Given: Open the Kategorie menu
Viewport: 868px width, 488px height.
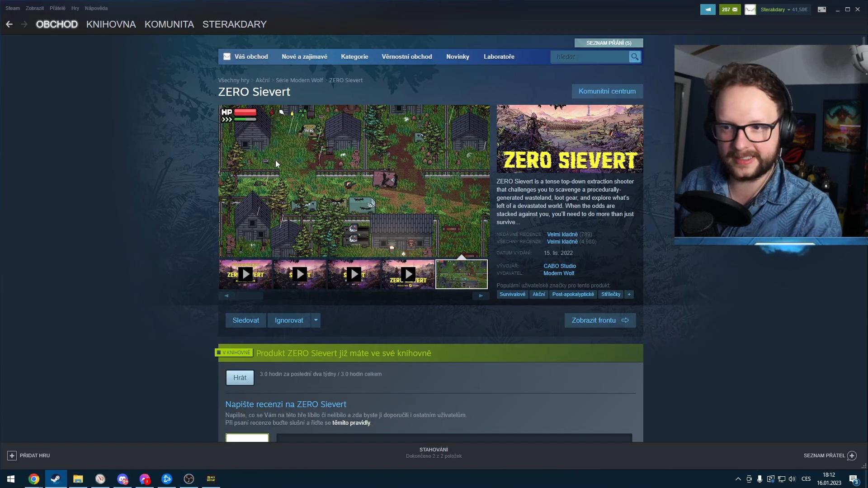Looking at the screenshot, I should click(x=354, y=57).
